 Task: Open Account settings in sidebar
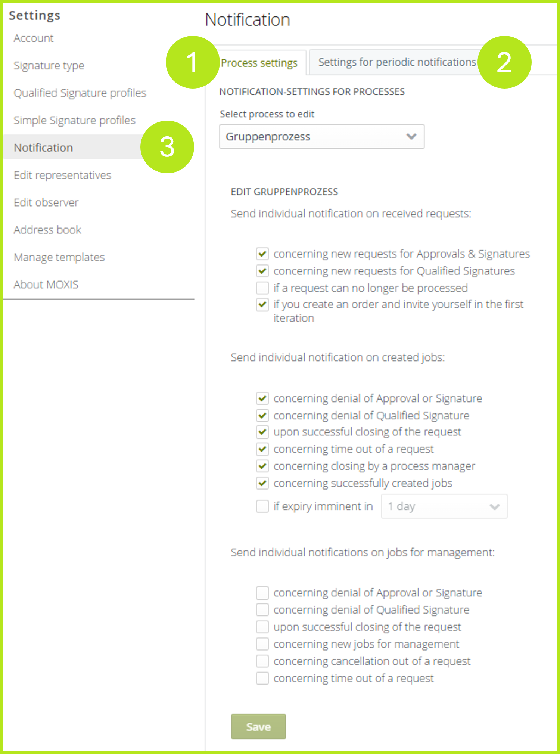point(34,38)
